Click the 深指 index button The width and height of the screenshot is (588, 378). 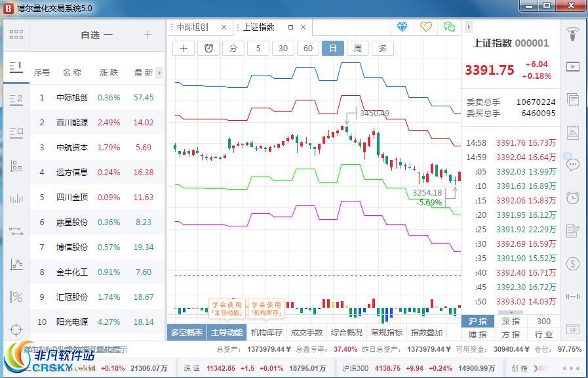point(511,321)
